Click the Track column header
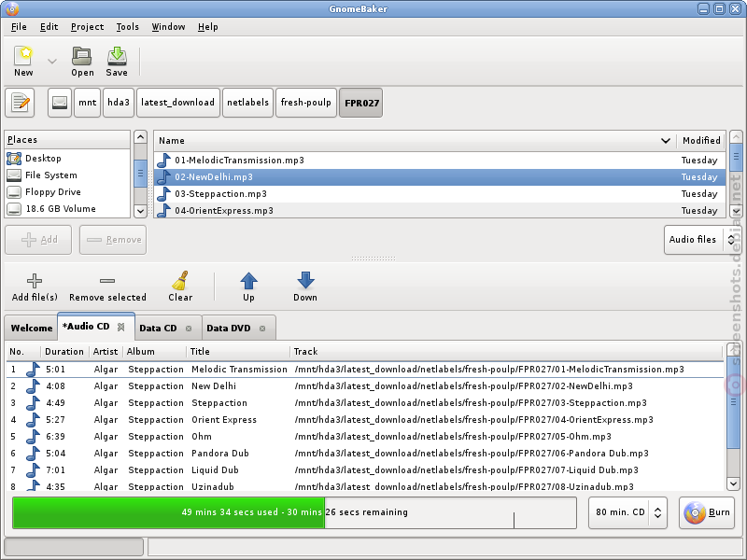 click(506, 352)
